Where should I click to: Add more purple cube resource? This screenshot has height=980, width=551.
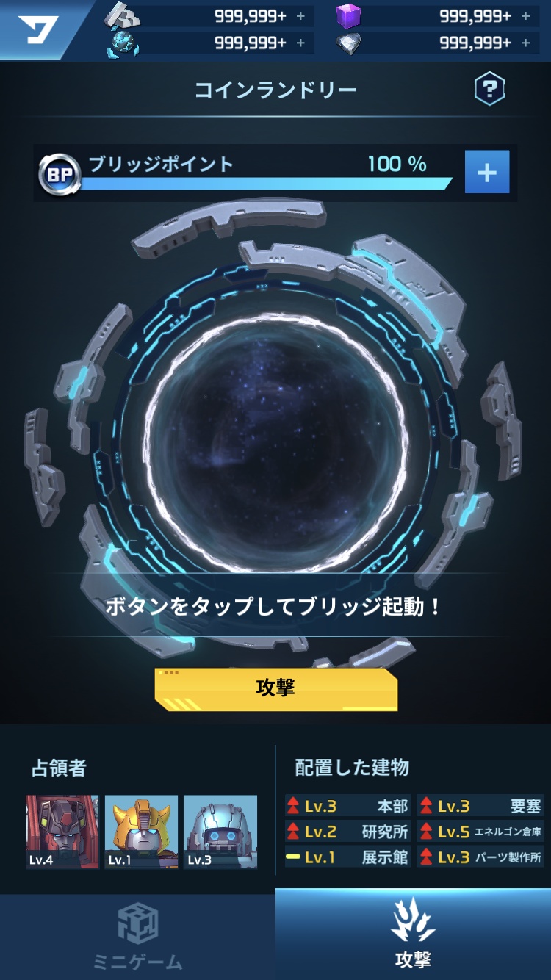click(x=525, y=16)
